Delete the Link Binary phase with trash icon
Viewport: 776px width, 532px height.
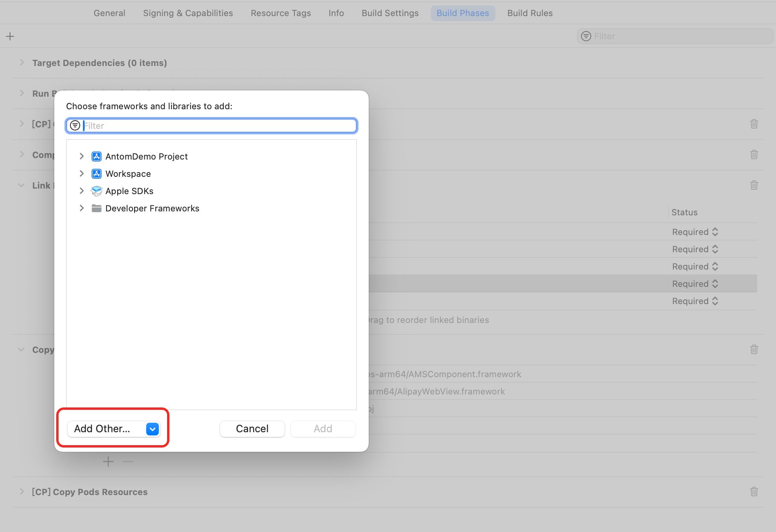(x=754, y=185)
